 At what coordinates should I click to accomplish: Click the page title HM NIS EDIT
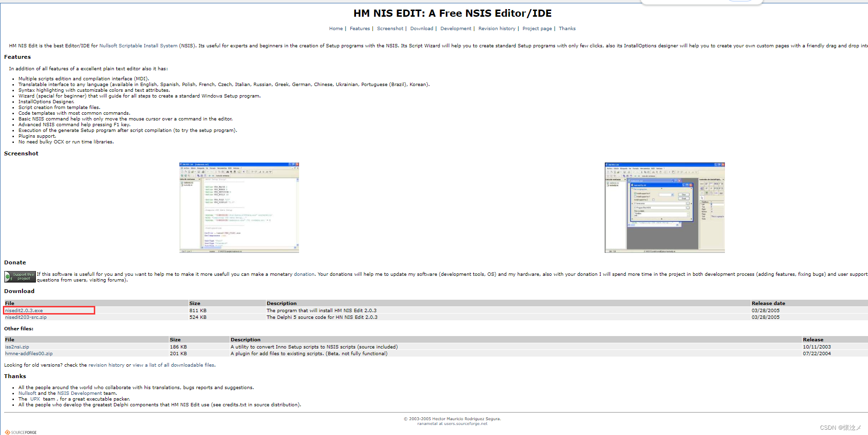tap(452, 13)
